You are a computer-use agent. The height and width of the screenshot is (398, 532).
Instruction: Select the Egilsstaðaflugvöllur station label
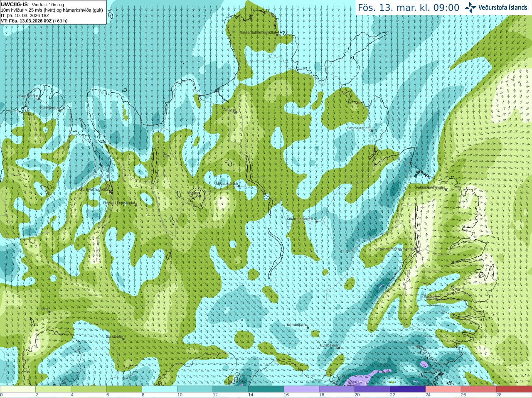[x=397, y=249]
